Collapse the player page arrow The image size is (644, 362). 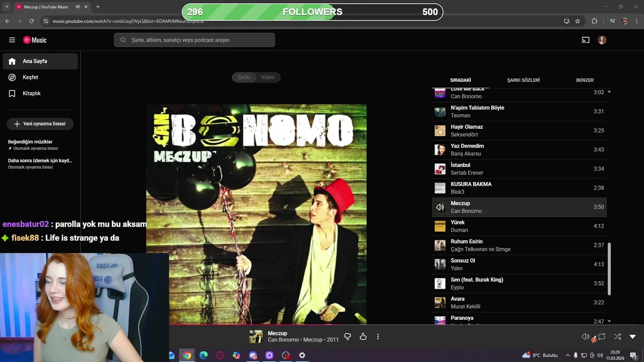tap(633, 336)
